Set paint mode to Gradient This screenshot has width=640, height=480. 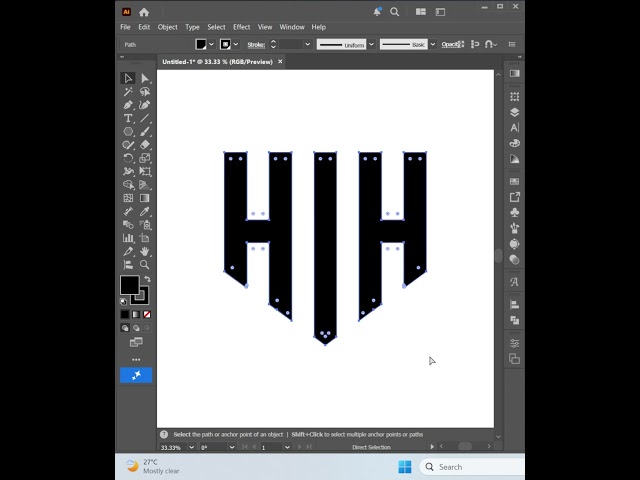coord(136,314)
